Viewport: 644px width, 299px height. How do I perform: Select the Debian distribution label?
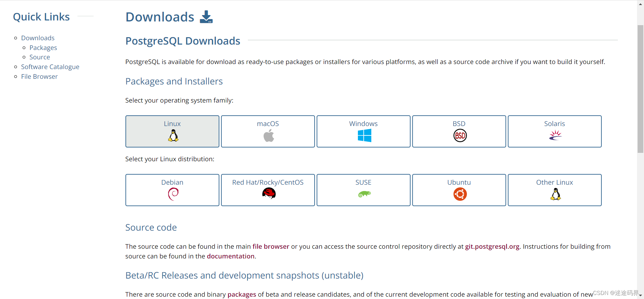[172, 182]
